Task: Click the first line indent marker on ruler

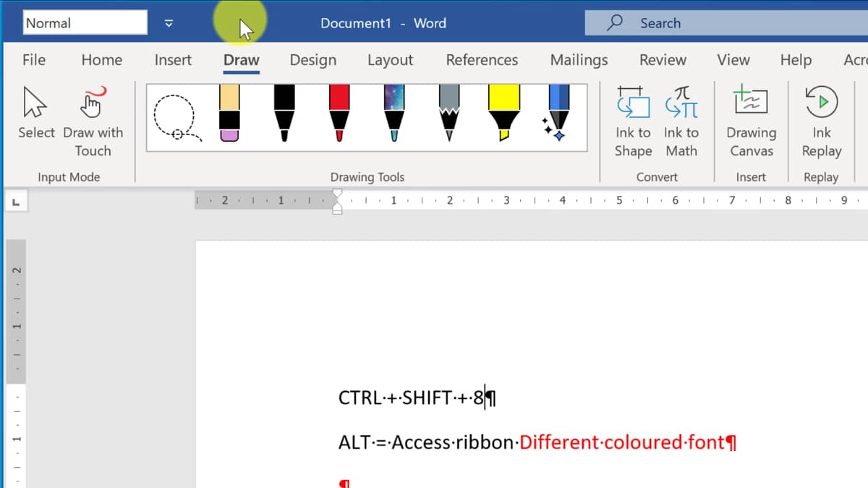Action: 337,194
